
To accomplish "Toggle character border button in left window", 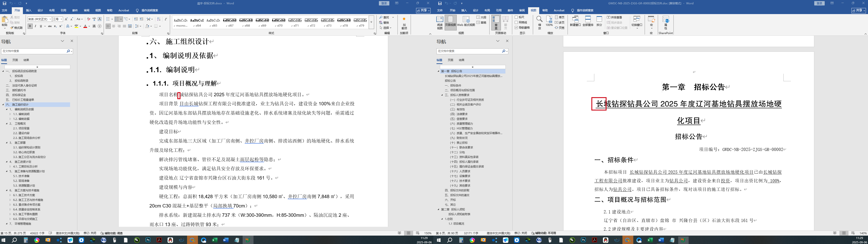I will [100, 19].
